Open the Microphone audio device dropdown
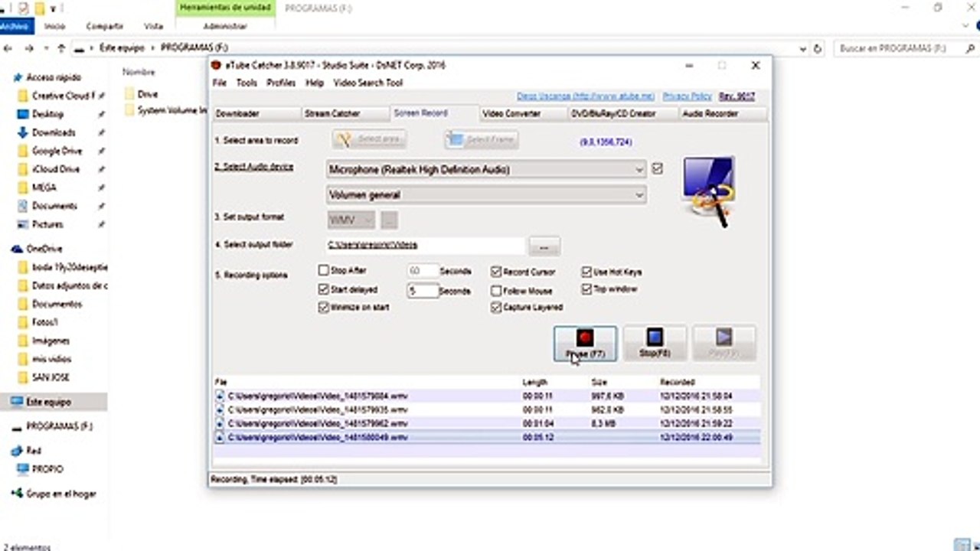This screenshot has width=980, height=551. point(486,169)
